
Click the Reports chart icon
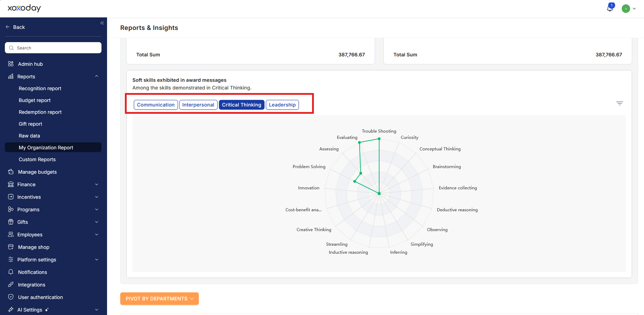[11, 76]
